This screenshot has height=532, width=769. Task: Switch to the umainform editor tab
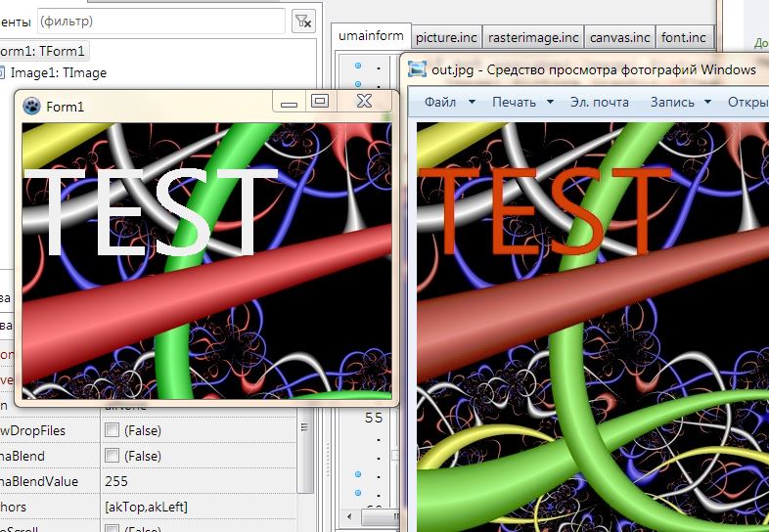371,36
